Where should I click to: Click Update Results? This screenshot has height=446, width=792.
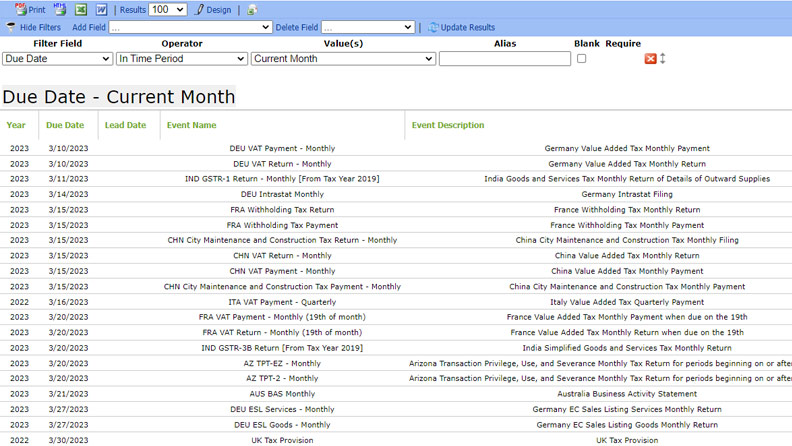click(x=461, y=27)
